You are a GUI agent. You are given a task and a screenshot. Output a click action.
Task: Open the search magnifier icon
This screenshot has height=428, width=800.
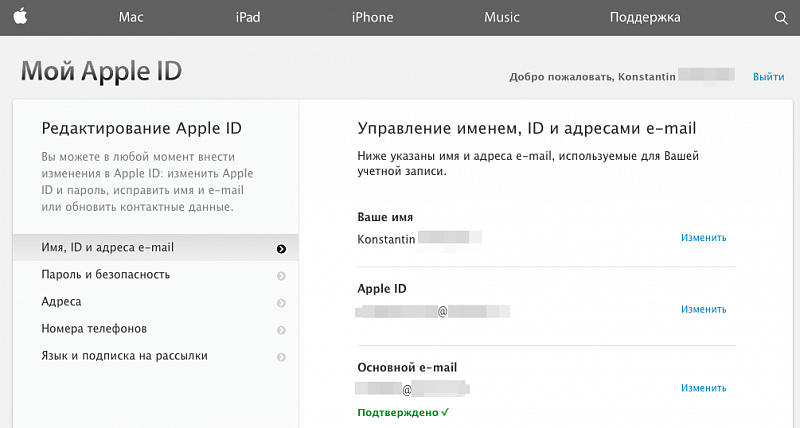click(781, 17)
